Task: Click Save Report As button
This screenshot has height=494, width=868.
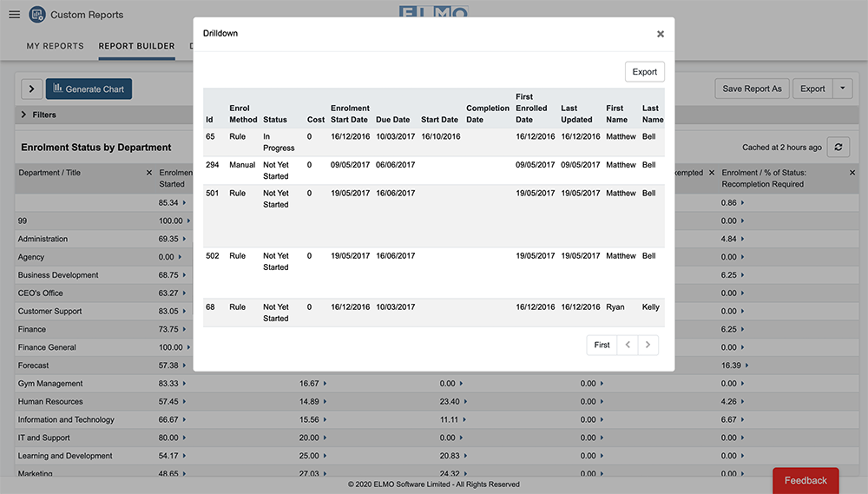Action: click(752, 89)
